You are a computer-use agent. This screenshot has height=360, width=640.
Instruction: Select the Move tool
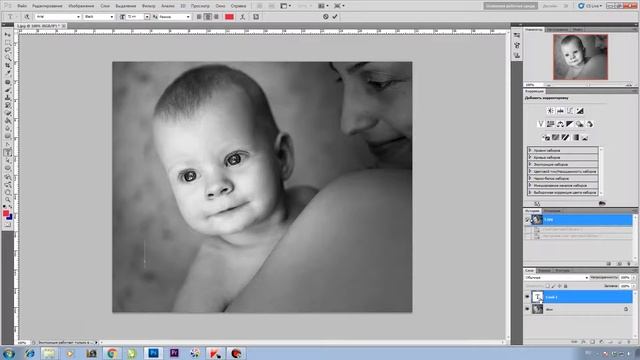[x=8, y=35]
